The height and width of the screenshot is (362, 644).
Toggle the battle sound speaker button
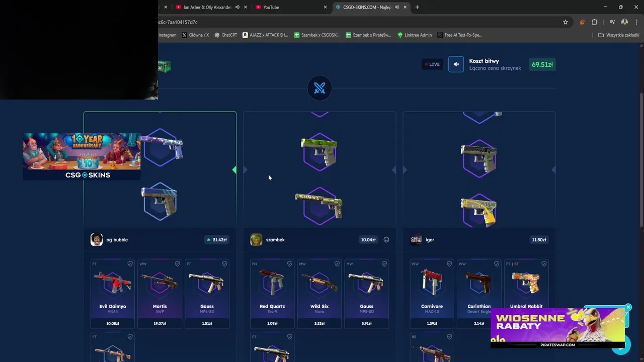click(456, 64)
